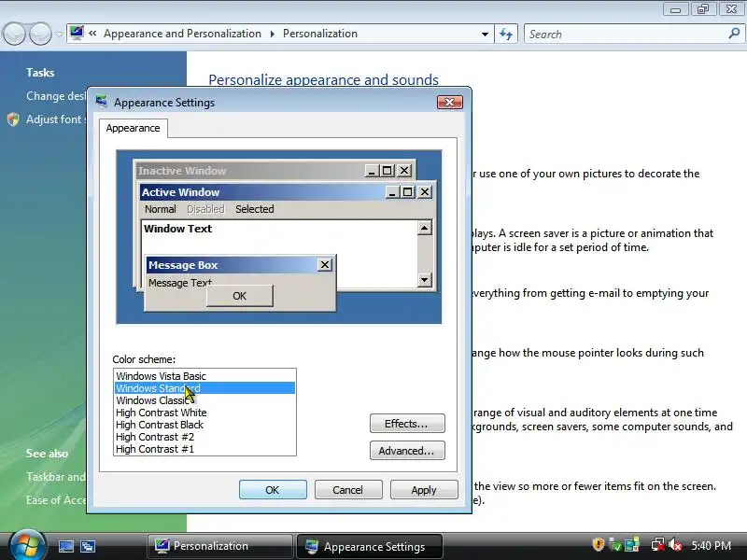This screenshot has height=560, width=747.
Task: Click the Message Box close X in preview
Action: [x=324, y=265]
